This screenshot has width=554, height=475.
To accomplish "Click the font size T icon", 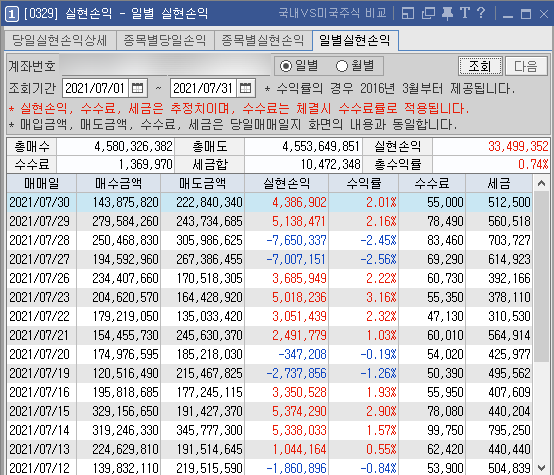I will tap(465, 13).
